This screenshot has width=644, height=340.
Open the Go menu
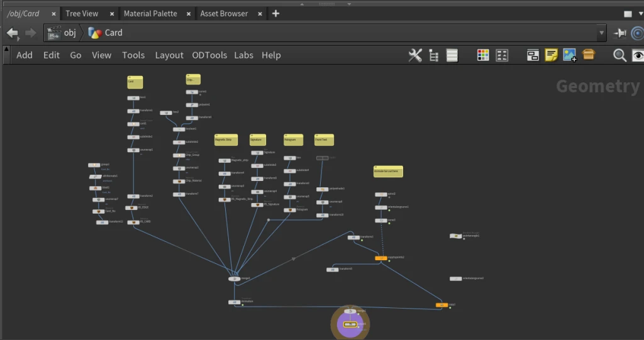(75, 55)
